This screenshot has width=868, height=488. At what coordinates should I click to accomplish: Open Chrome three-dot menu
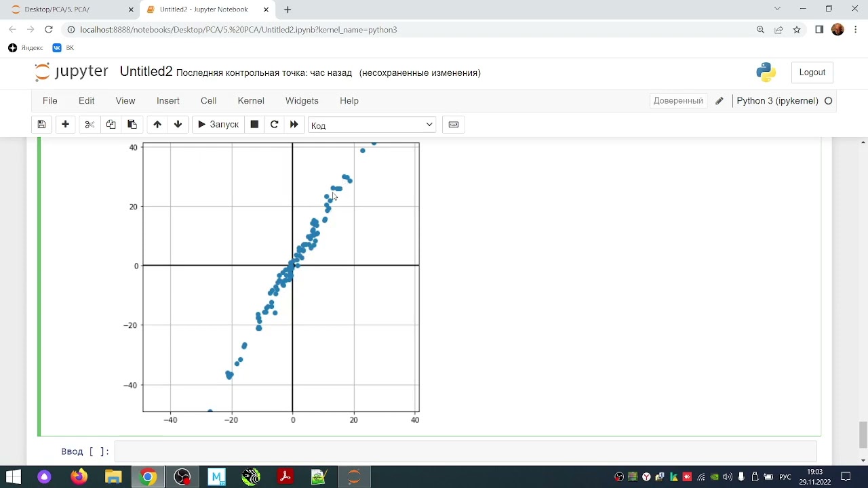coord(855,30)
